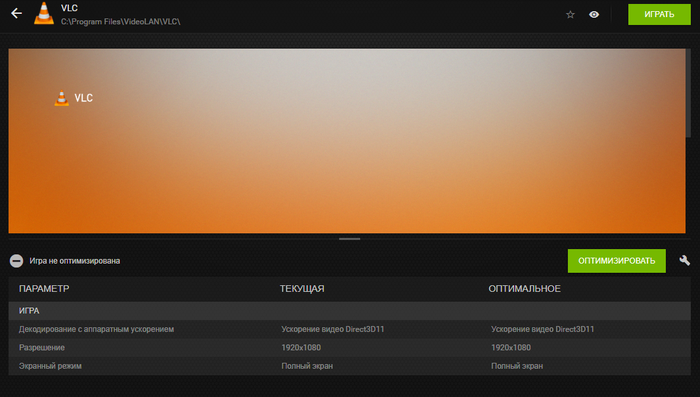
Task: Click the minus status icon near Игра не оптимизирована
Action: 17,261
